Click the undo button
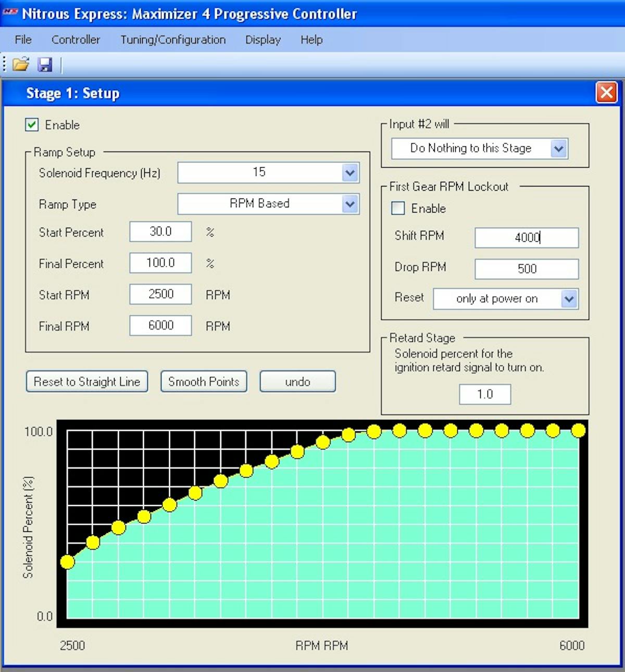 297,381
